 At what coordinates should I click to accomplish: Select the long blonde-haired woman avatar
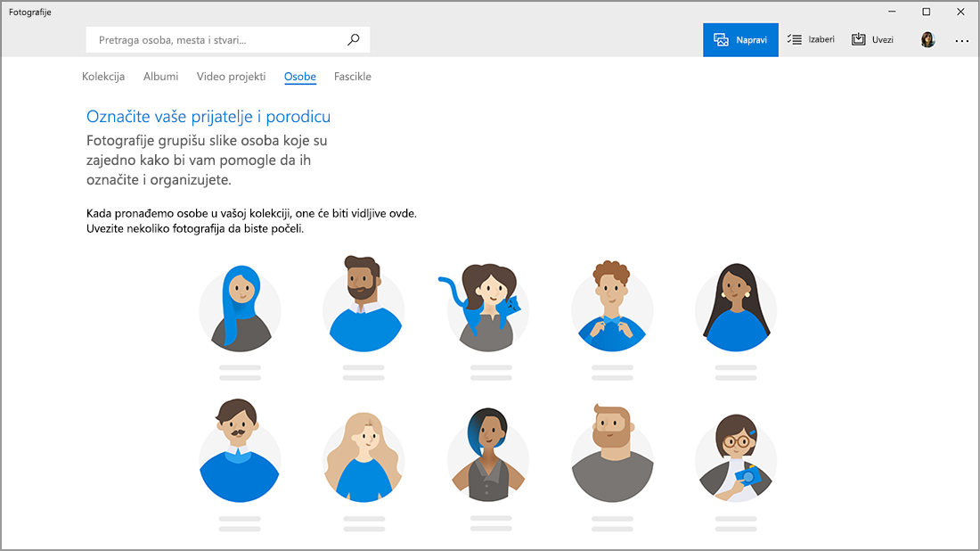click(363, 456)
